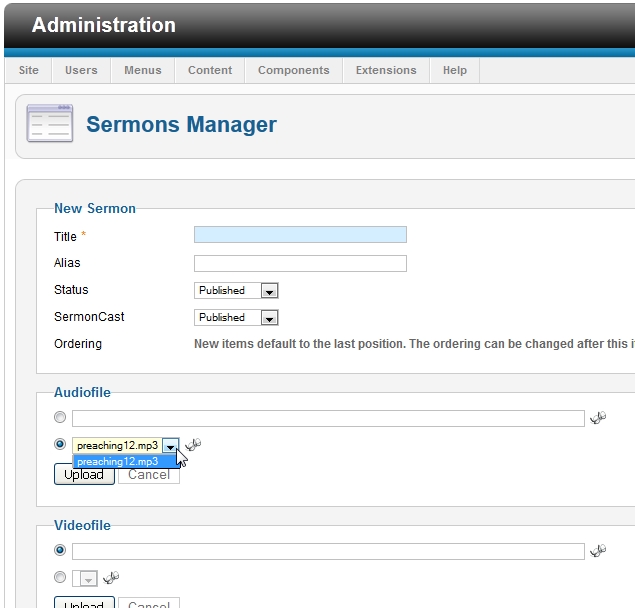This screenshot has height=608, width=635.
Task: Click toggle icon beside Audiofile text field
Action: [x=598, y=417]
